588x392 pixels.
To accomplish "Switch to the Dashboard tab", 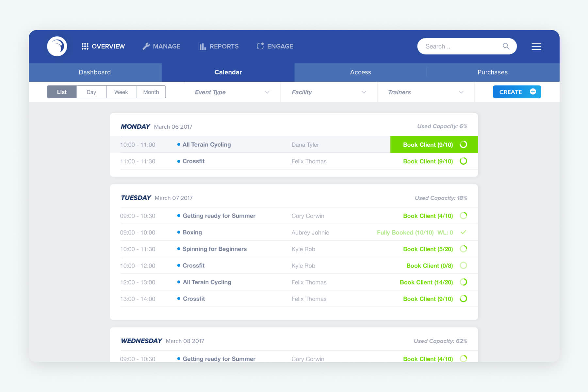I will (95, 72).
